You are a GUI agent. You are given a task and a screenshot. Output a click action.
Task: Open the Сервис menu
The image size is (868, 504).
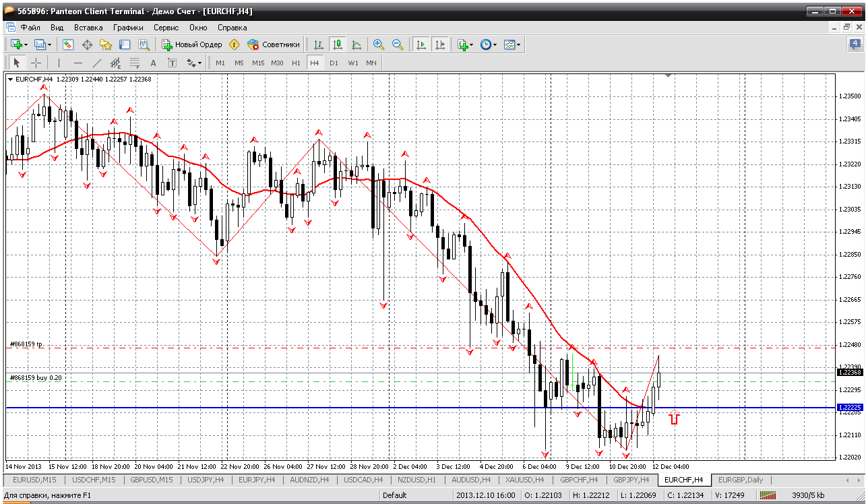point(166,28)
